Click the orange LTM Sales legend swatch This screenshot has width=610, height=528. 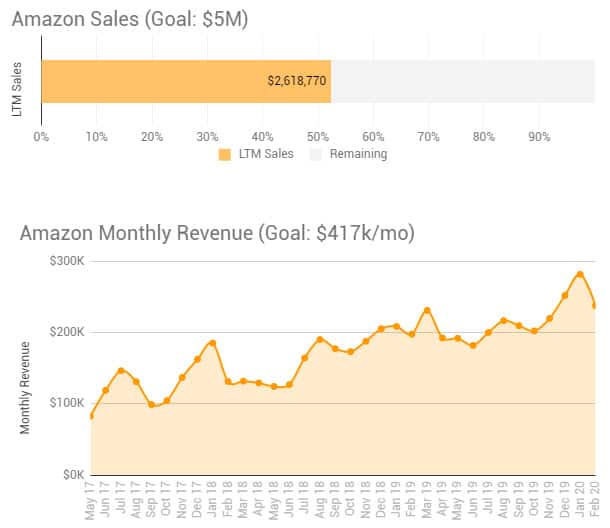coord(224,154)
